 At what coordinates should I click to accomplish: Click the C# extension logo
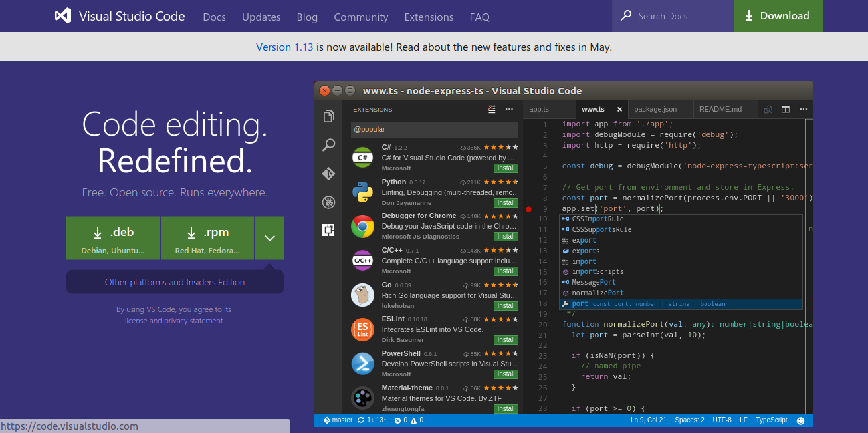pyautogui.click(x=362, y=158)
